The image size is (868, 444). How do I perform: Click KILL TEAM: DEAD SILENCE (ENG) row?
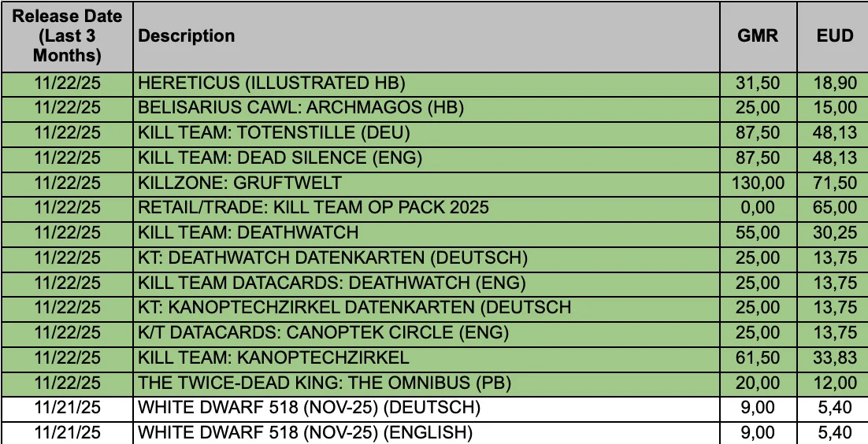(435, 160)
